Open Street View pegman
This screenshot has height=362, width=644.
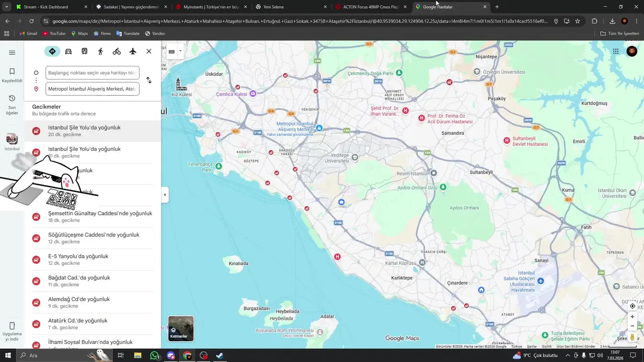pyautogui.click(x=632, y=337)
